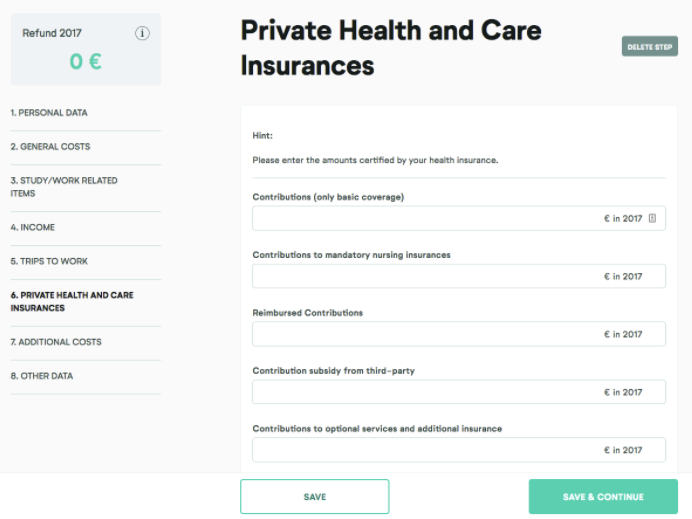692x519 pixels.
Task: Select Private Health and Care Insurances step
Action: [72, 301]
